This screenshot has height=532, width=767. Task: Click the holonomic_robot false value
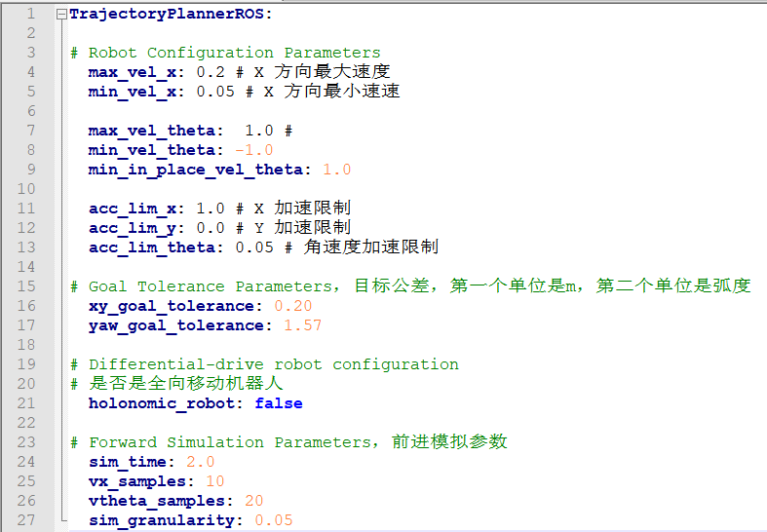[x=278, y=403]
